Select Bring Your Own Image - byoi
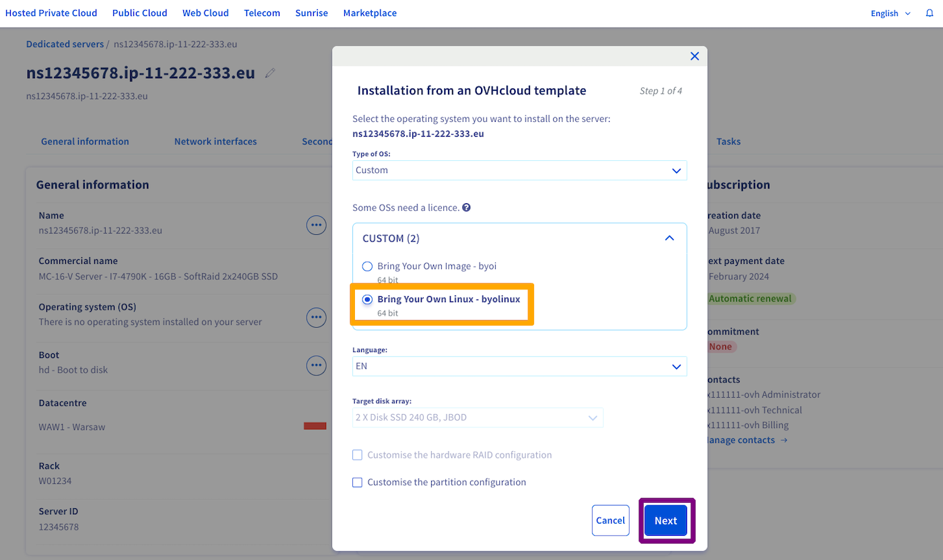943x560 pixels. pos(368,266)
